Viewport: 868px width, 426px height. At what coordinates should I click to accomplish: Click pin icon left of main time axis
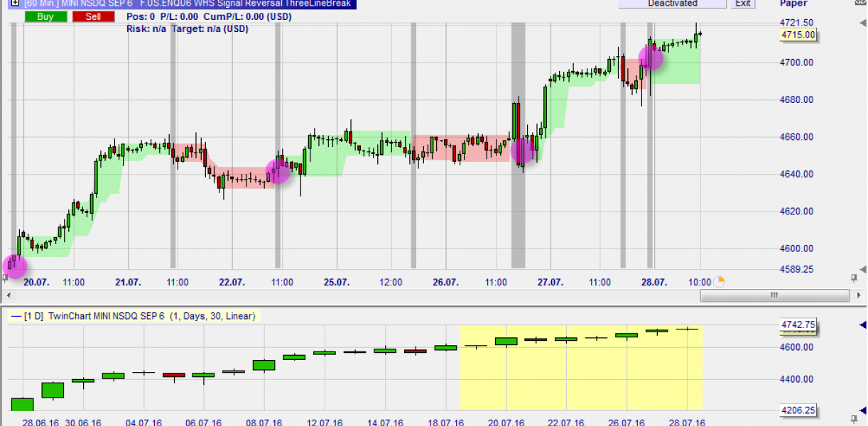tap(5, 279)
